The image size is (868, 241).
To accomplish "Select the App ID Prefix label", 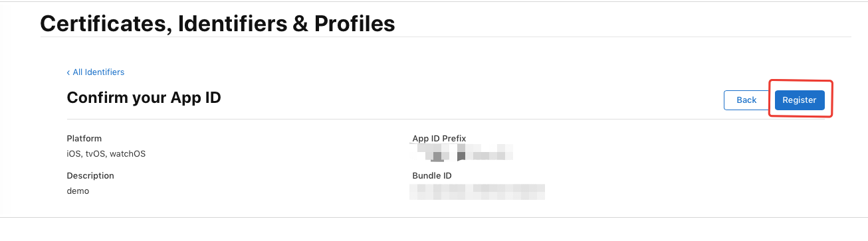I will (x=439, y=139).
